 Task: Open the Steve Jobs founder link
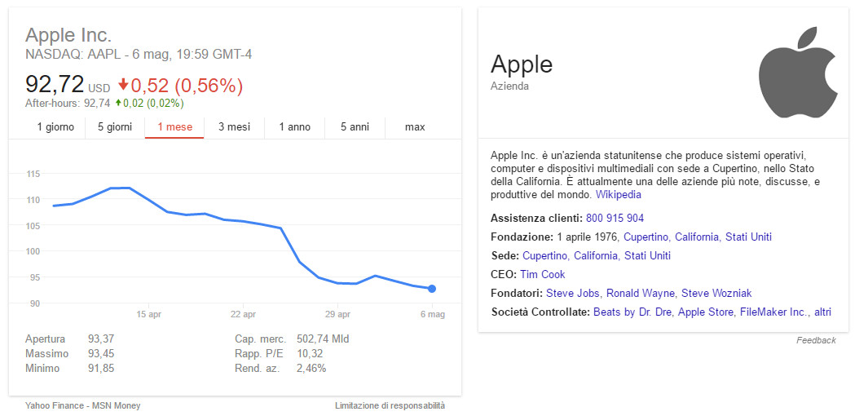click(572, 293)
